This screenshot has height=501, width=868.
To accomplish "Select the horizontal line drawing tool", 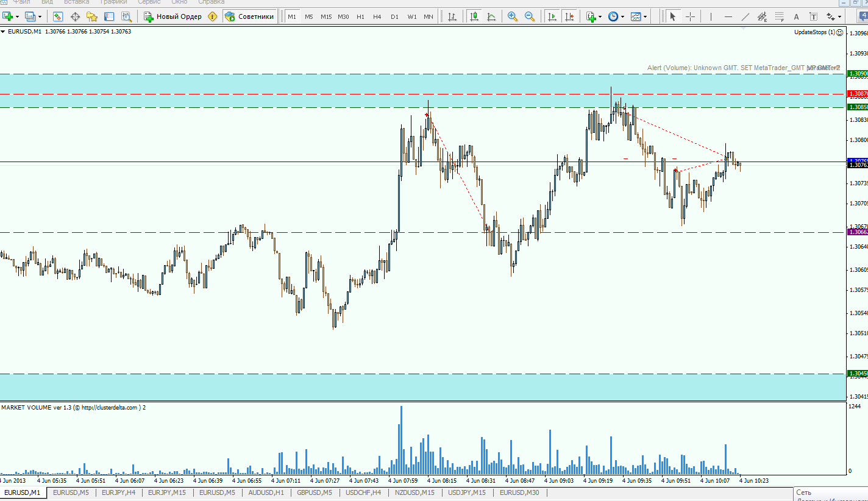I will [728, 16].
